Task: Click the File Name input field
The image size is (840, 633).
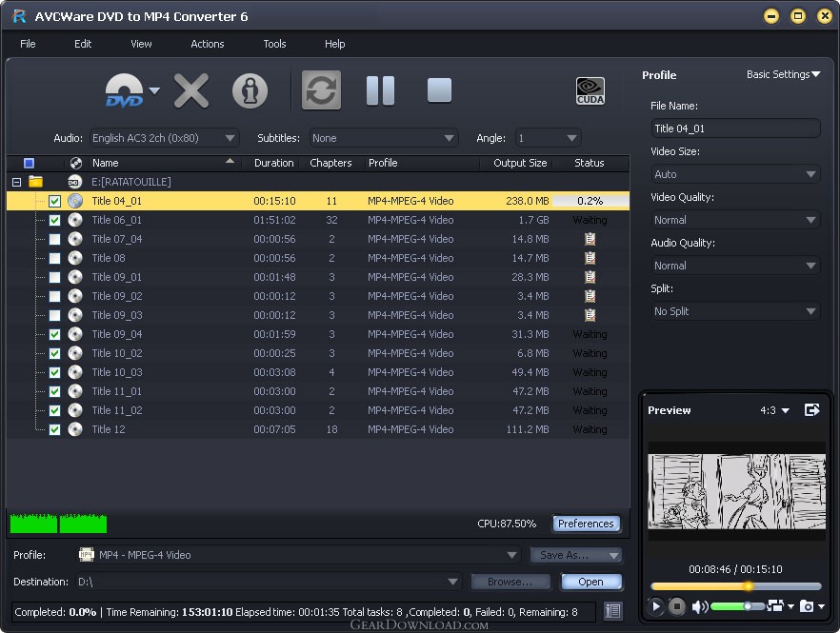Action: click(x=735, y=129)
